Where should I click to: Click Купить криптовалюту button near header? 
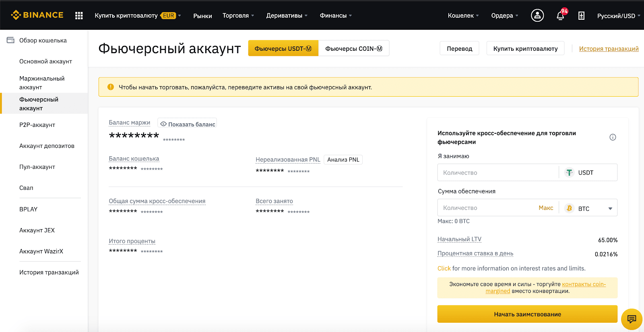525,48
